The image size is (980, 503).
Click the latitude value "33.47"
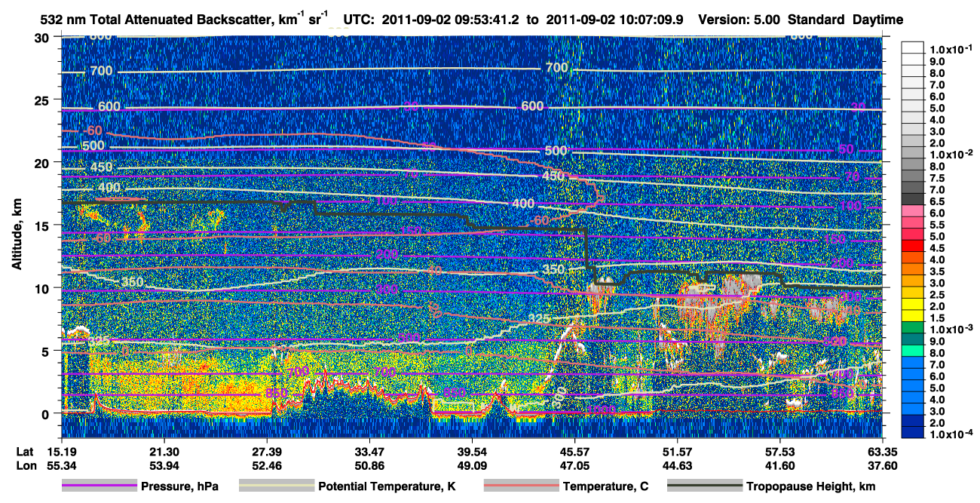369,452
